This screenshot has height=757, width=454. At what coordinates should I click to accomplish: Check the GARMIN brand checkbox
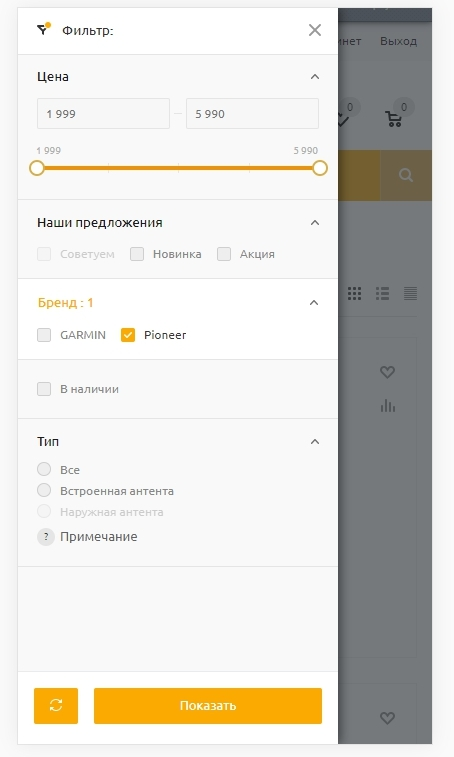coord(44,335)
